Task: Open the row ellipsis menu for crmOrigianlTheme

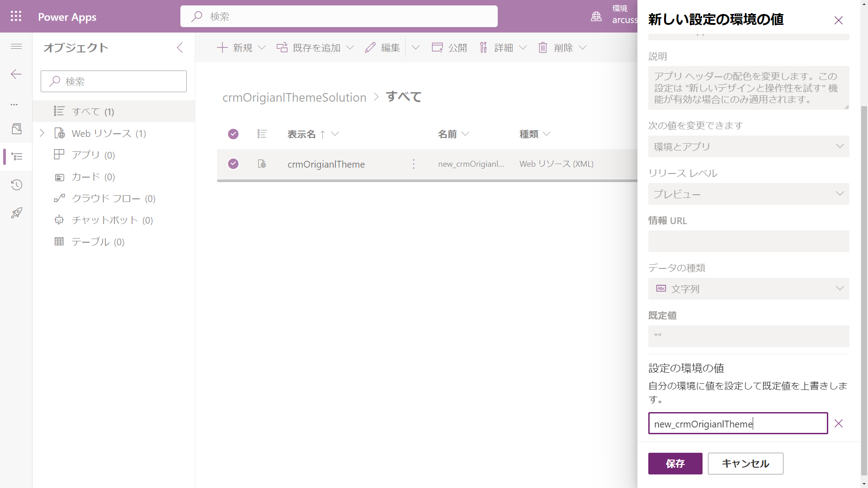Action: [x=414, y=164]
